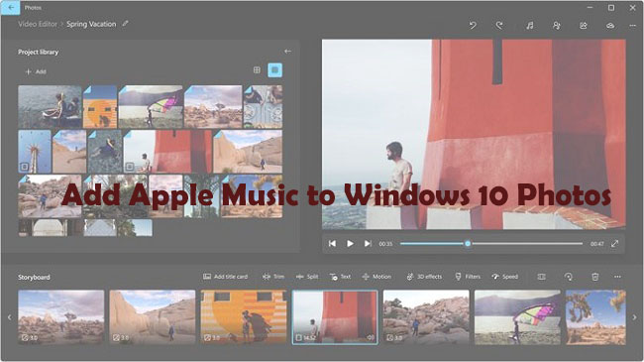Collapse the Project library panel arrow
The height and width of the screenshot is (362, 644).
coord(287,52)
